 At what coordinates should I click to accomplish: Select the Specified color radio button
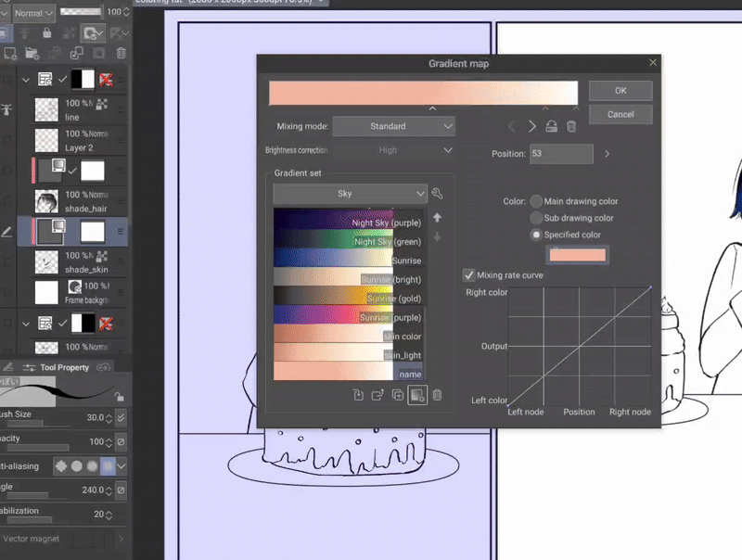536,235
